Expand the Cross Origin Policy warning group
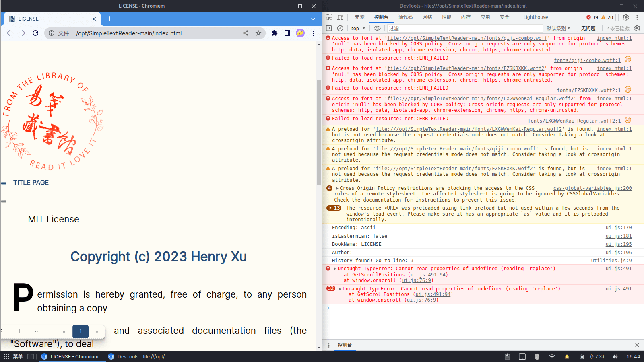Image resolution: width=644 pixels, height=362 pixels. coord(337,188)
